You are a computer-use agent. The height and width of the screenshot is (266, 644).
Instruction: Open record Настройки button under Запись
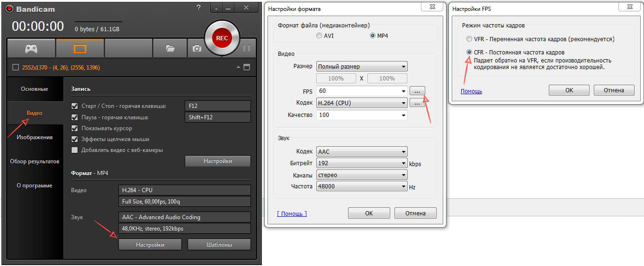click(x=218, y=161)
